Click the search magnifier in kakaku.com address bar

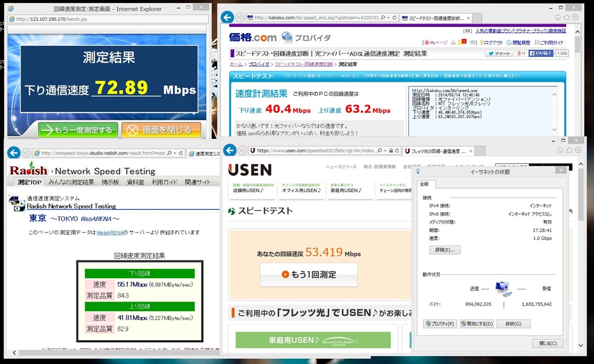tap(383, 18)
